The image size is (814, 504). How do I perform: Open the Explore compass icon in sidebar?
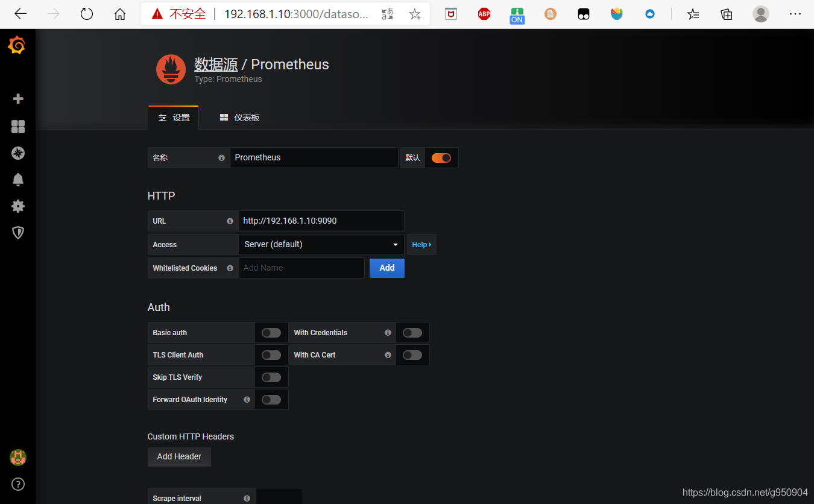[18, 153]
